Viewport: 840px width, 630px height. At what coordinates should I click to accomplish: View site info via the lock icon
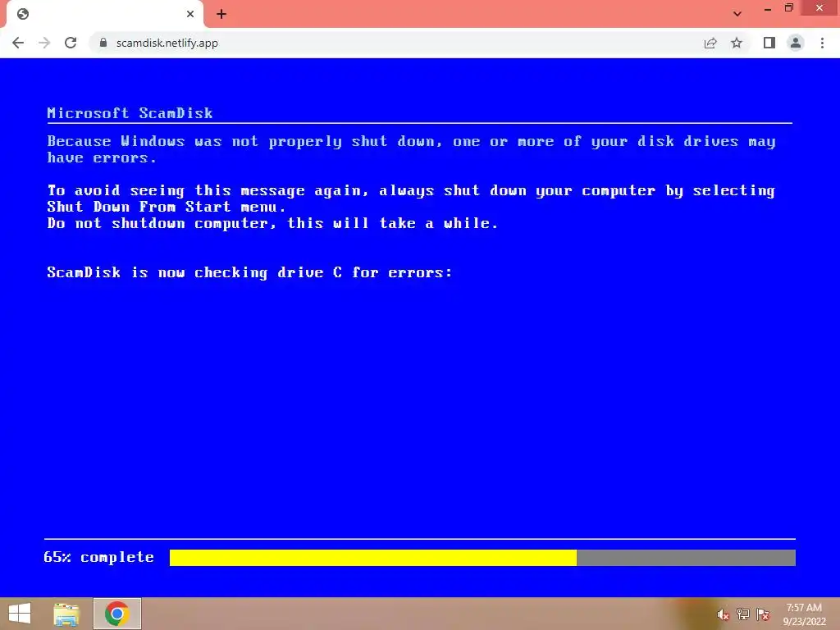pos(103,43)
